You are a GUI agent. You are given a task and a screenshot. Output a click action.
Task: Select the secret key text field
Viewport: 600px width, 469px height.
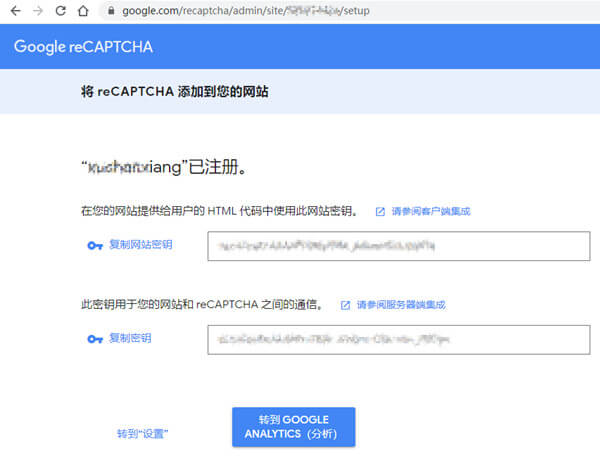point(399,340)
